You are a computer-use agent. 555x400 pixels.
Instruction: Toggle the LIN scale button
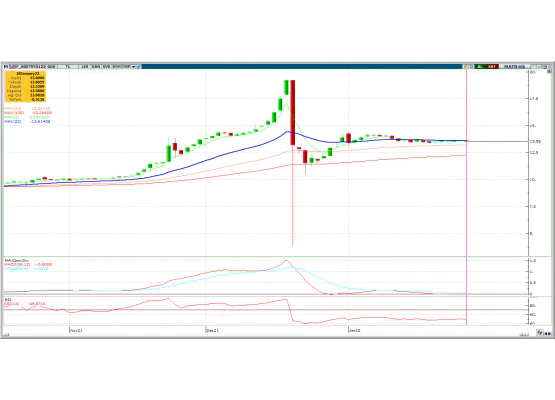coord(85,67)
